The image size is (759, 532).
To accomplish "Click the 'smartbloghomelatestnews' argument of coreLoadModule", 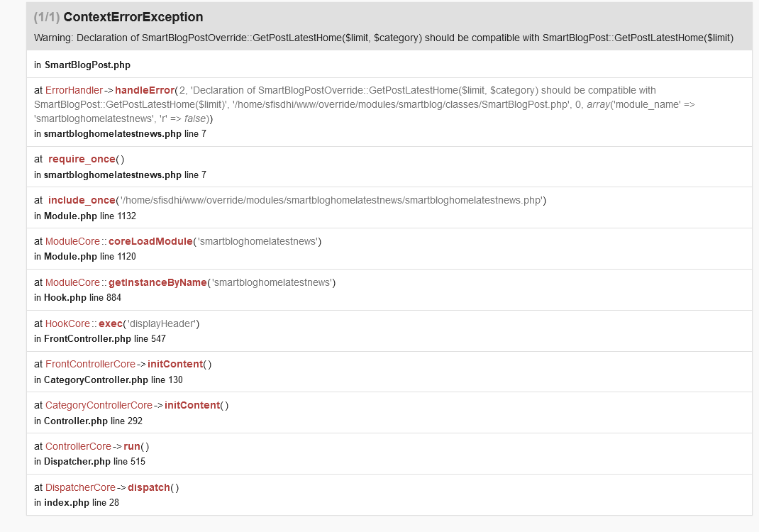I will pos(257,242).
